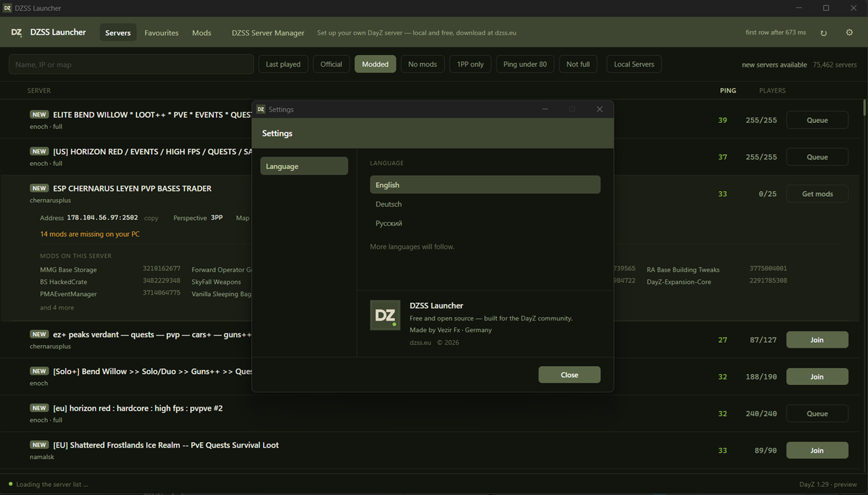This screenshot has height=495, width=868.
Task: Click the server search input field
Action: [131, 65]
